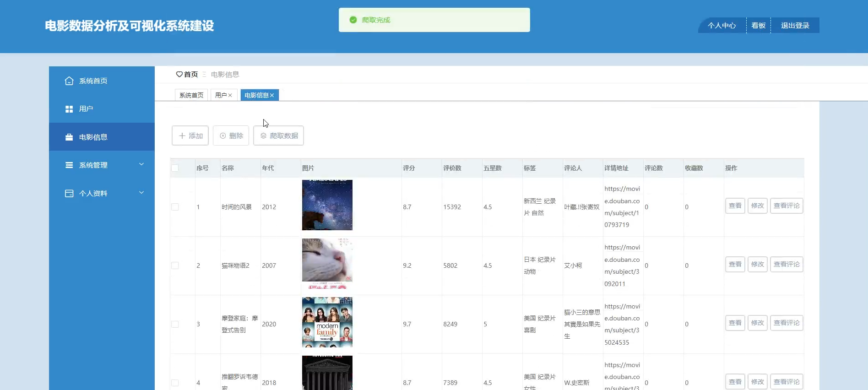
Task: Click 修改 for 猫咪物语2 row
Action: tap(758, 265)
